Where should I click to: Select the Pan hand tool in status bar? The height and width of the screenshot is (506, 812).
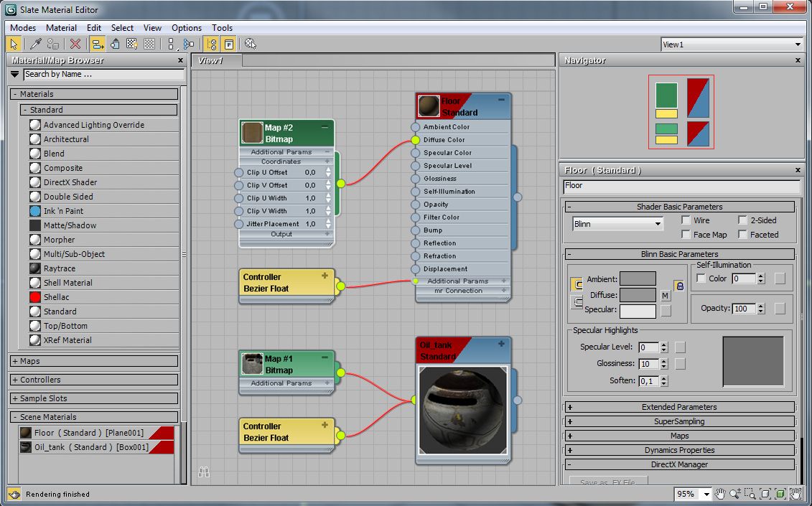[x=721, y=494]
